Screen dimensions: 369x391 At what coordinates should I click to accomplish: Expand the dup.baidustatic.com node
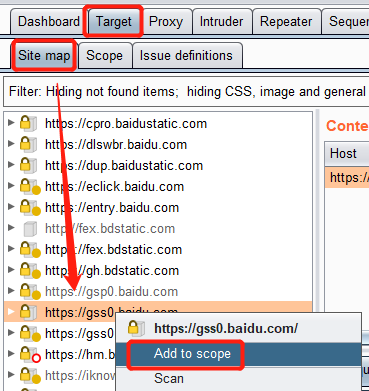[11, 165]
